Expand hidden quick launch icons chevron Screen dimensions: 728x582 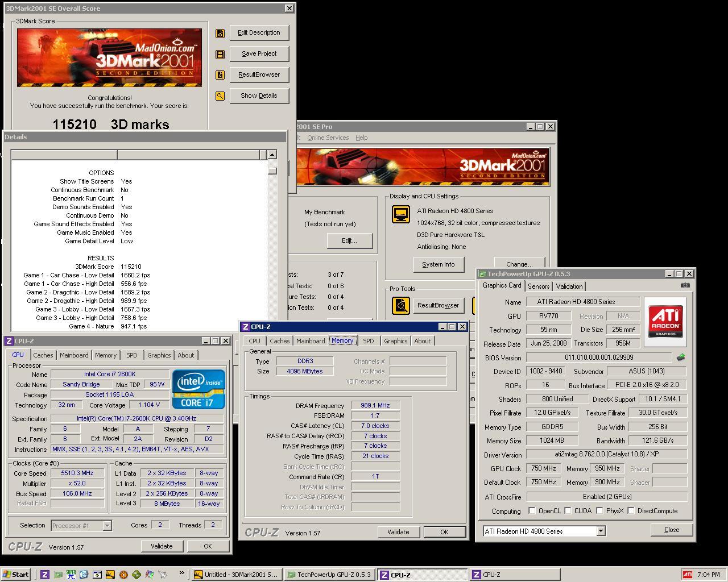tap(182, 574)
